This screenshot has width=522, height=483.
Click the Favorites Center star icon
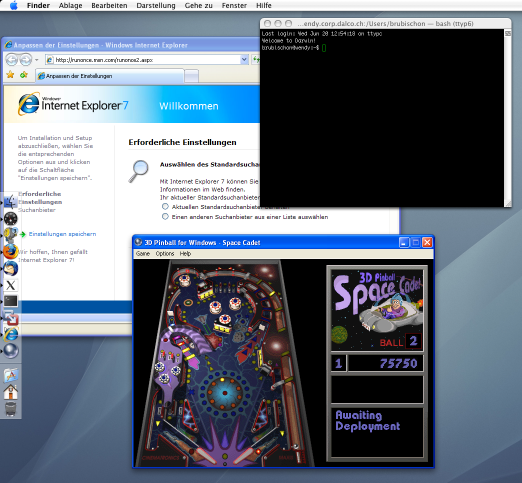pos(10,75)
